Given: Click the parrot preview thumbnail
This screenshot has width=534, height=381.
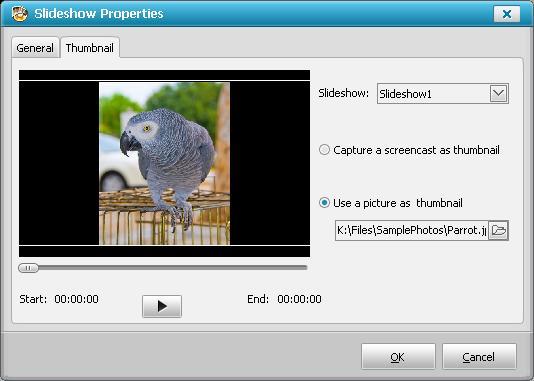Looking at the screenshot, I should pos(164,163).
